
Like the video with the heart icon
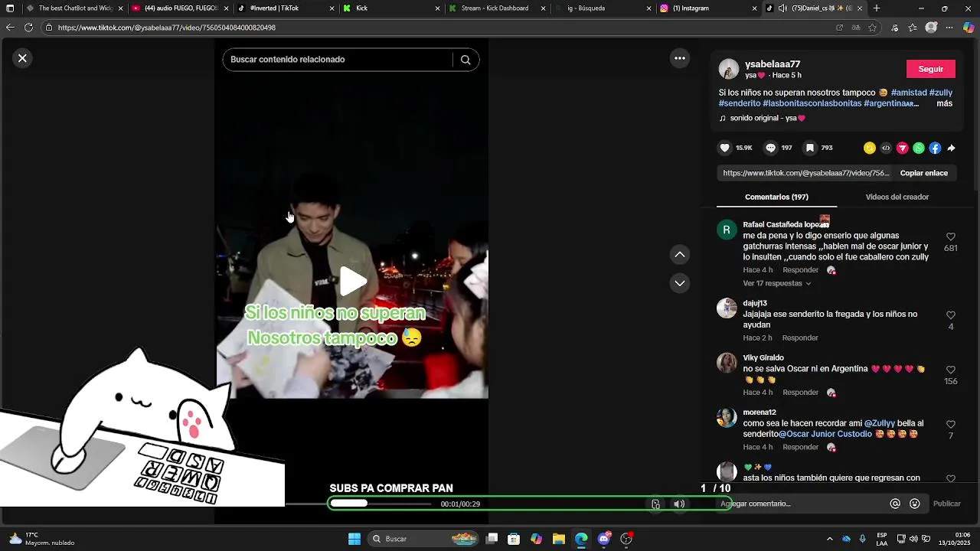(x=725, y=148)
